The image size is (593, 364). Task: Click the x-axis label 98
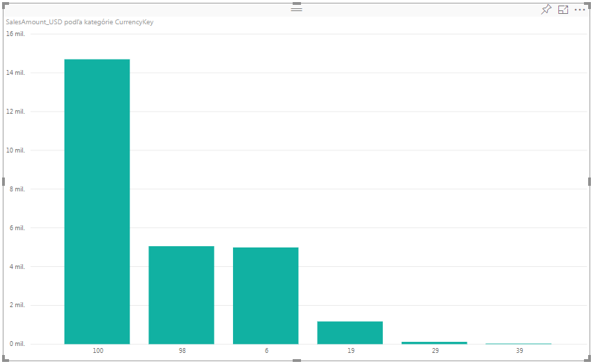(182, 351)
